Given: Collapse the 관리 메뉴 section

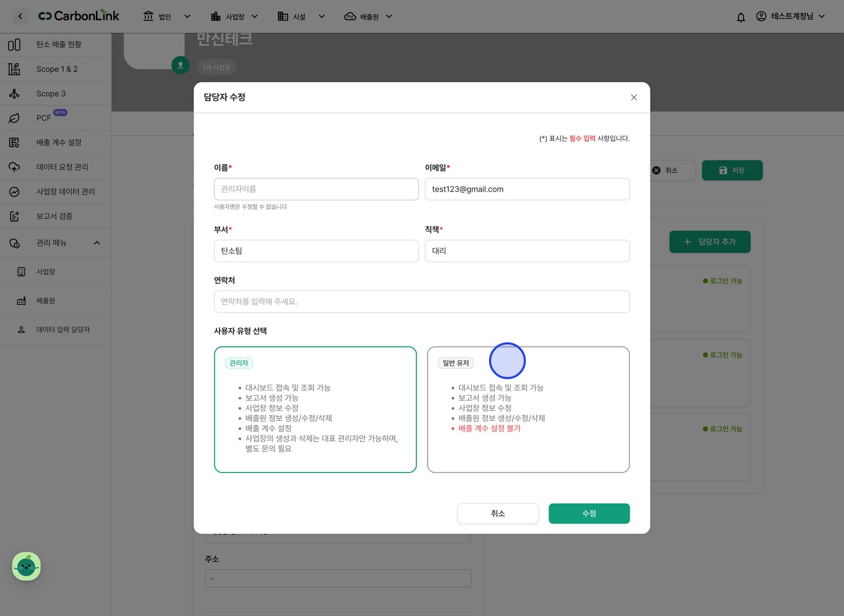Looking at the screenshot, I should tap(97, 243).
